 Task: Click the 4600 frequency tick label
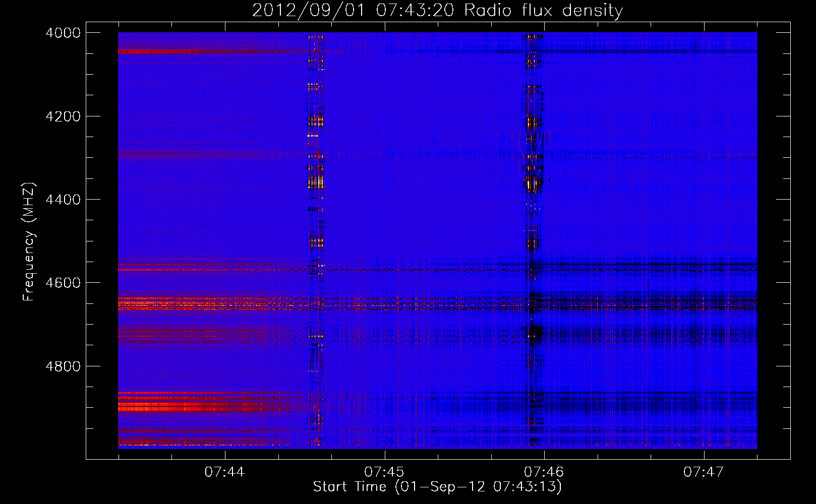(63, 283)
